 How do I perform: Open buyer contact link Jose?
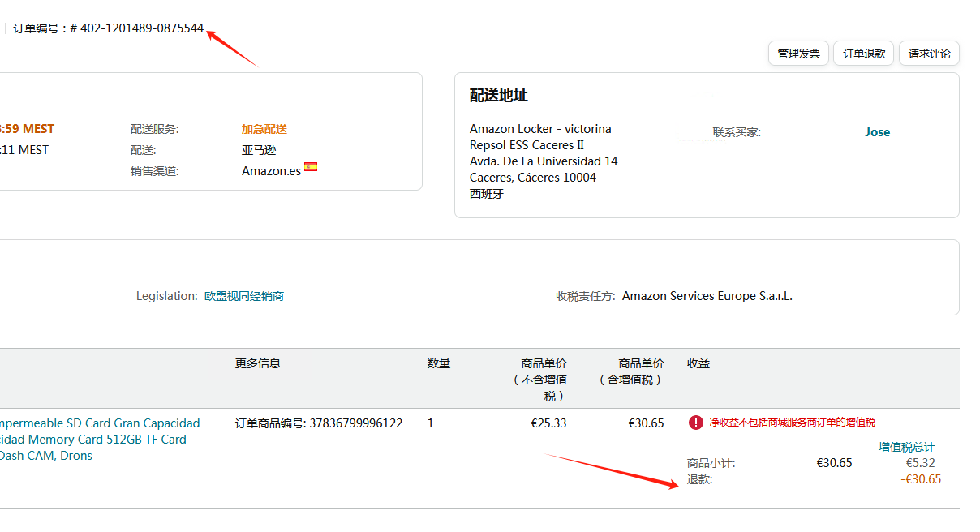[877, 132]
